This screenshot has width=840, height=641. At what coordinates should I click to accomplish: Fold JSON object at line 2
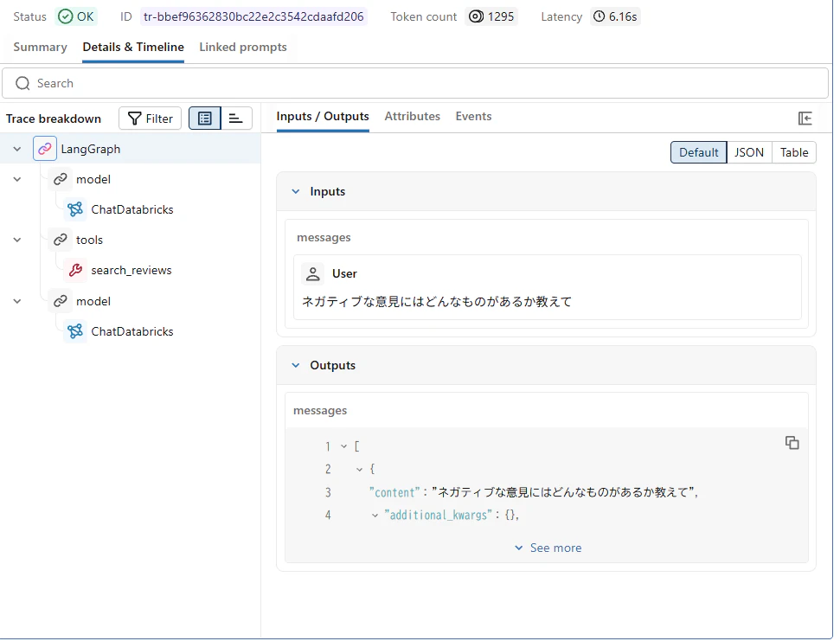click(x=360, y=469)
